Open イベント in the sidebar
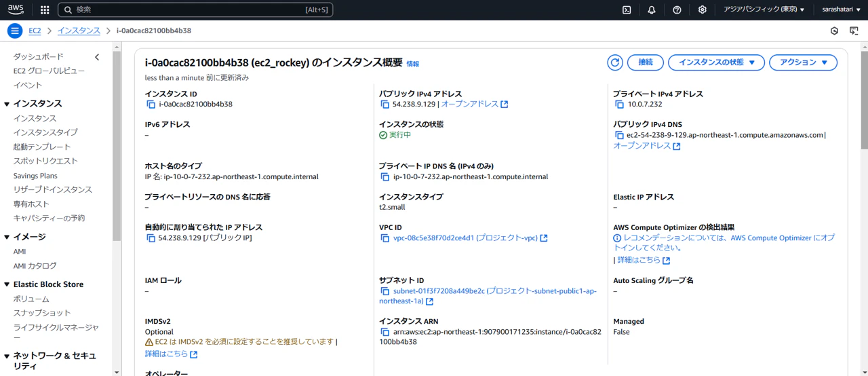The image size is (868, 376). (x=28, y=86)
